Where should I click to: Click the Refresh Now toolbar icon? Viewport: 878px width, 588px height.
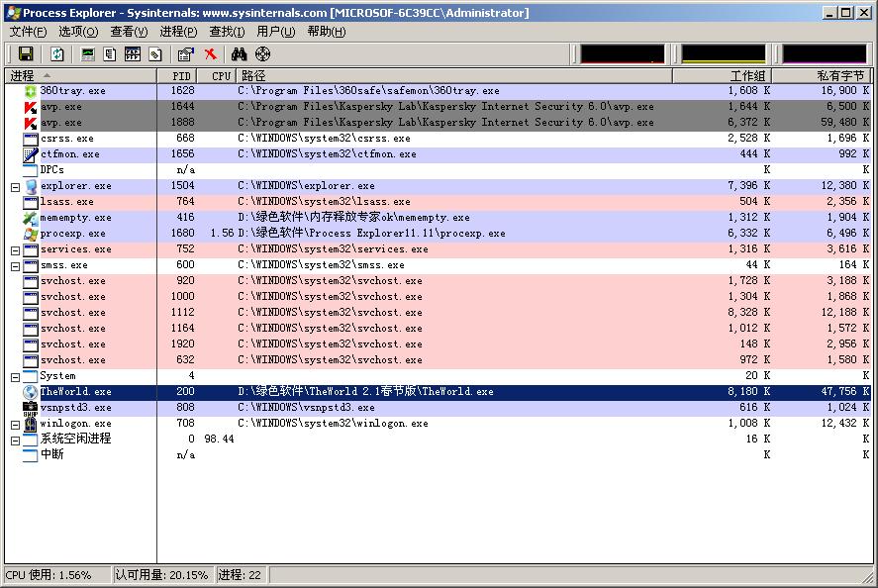coord(57,53)
